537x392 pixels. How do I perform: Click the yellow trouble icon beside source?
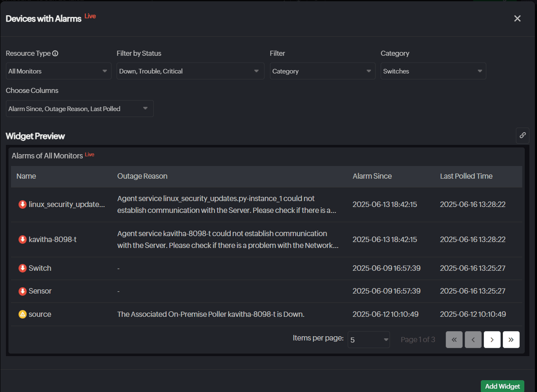pos(22,314)
